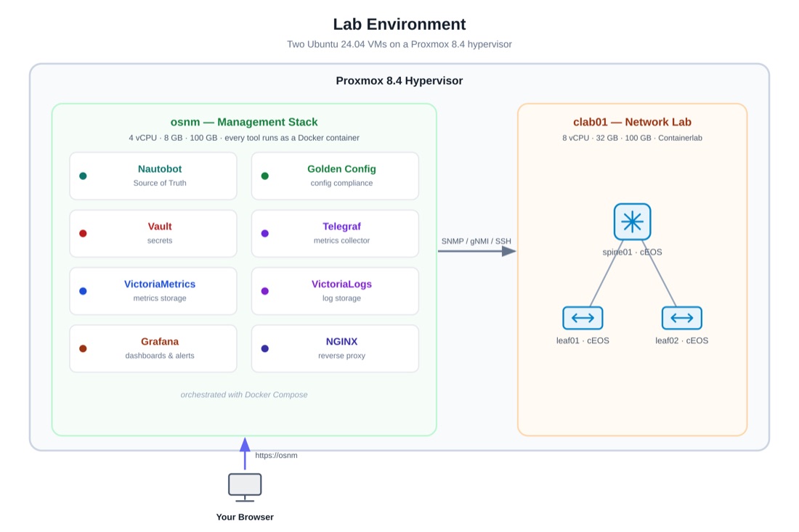The image size is (799, 532).
Task: Click the red dot beside Vault
Action: pos(83,234)
